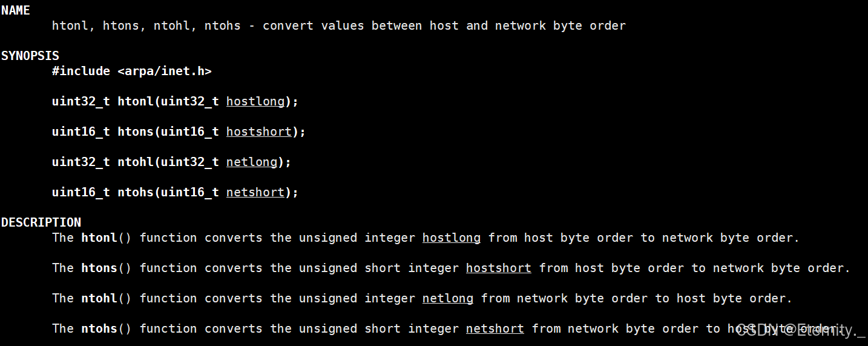Click the uint32_t htonl function prototype
The image size is (868, 346).
coord(176,101)
